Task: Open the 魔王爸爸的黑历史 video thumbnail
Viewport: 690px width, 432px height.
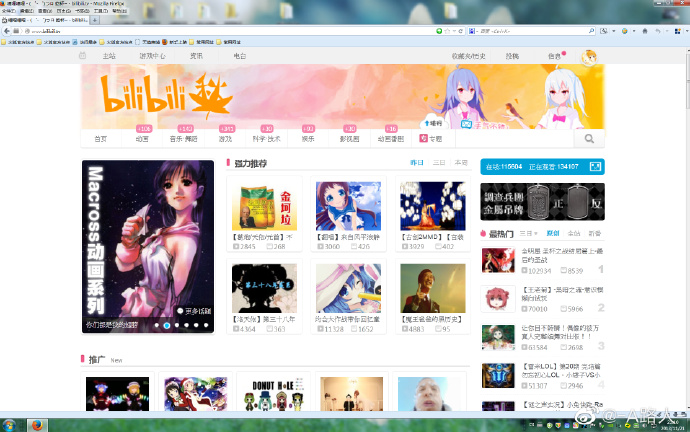Action: coord(433,288)
